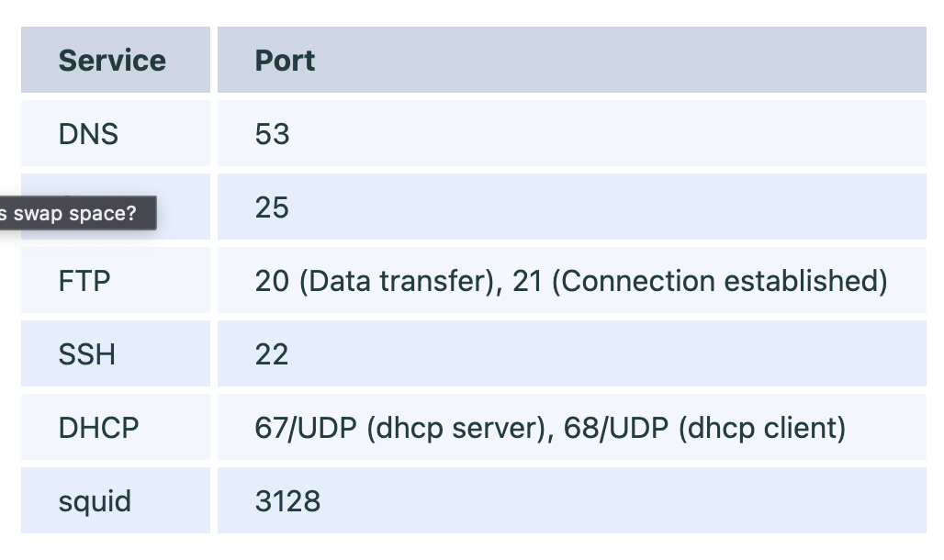
Task: Click the 21 (Connection established) text
Action: click(700, 281)
